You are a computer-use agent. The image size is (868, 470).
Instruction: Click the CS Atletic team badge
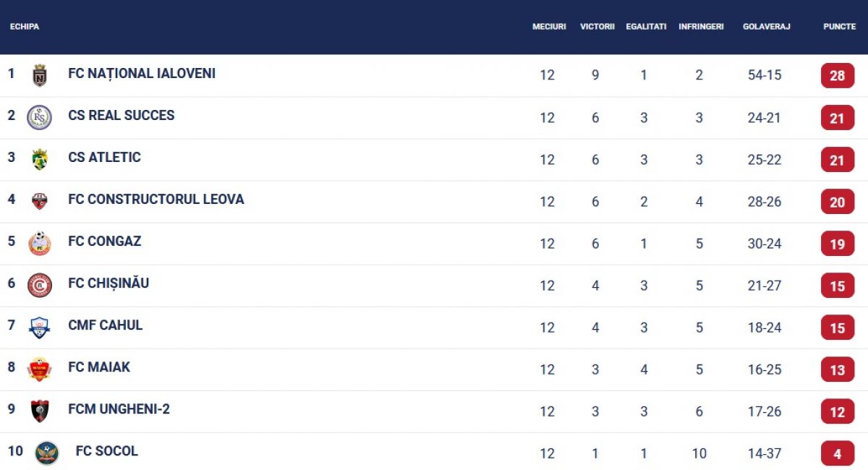coord(40,159)
